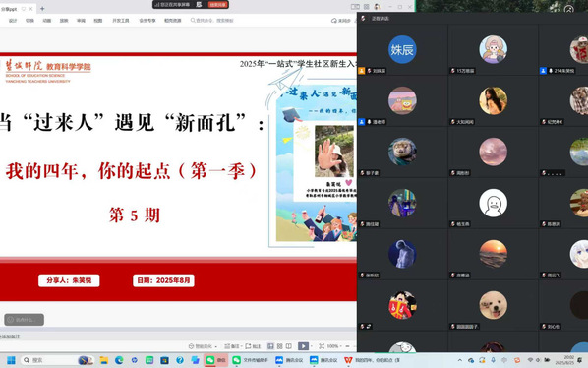This screenshot has height=368, width=588.
Task: Click zoom out minus on zoom slider
Action: pos(348,346)
